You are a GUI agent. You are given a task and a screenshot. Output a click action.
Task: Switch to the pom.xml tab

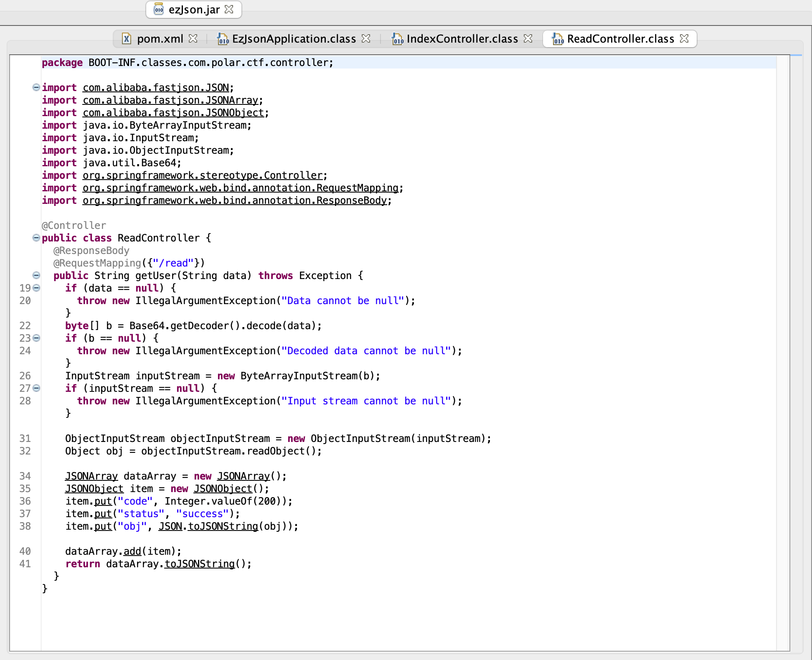pos(160,39)
